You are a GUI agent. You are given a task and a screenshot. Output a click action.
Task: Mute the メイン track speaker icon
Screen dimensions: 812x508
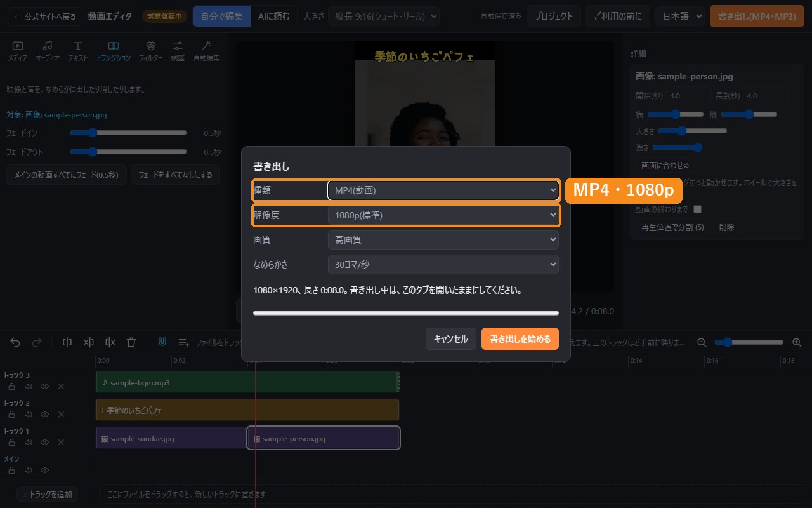point(28,470)
